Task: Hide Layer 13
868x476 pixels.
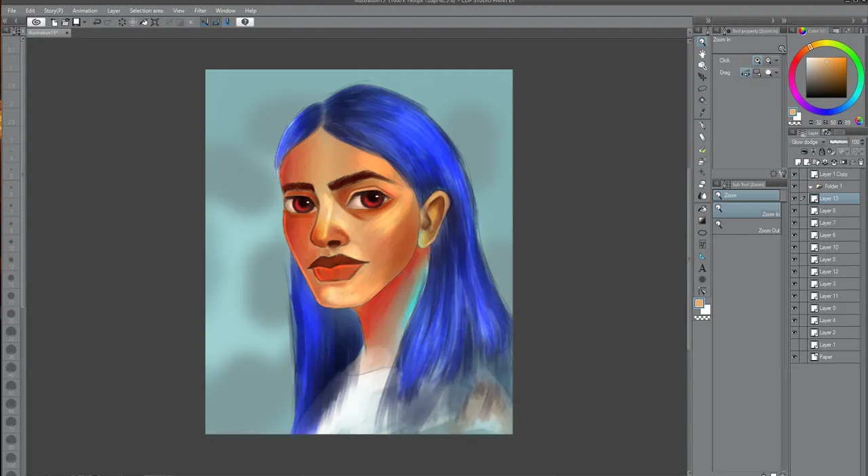Action: click(x=794, y=199)
